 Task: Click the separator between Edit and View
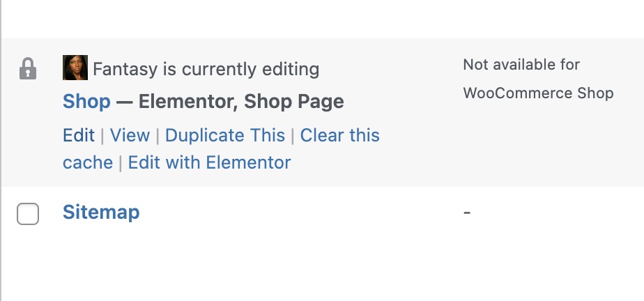pos(102,135)
